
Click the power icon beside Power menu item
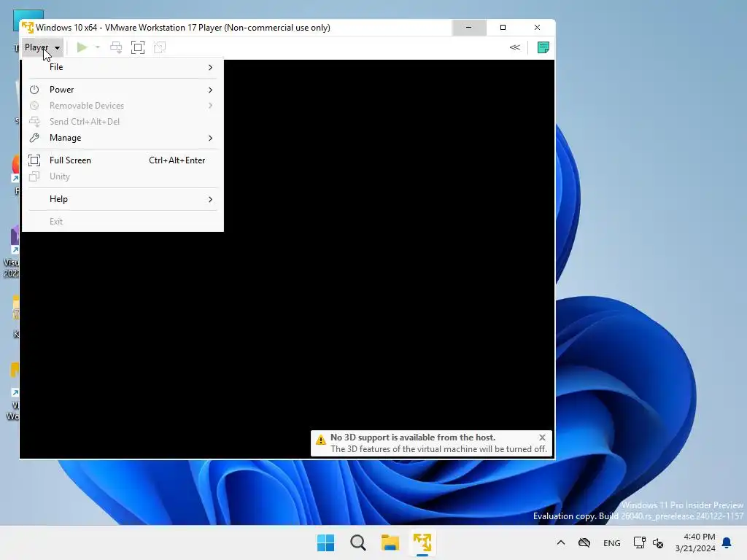coord(34,90)
